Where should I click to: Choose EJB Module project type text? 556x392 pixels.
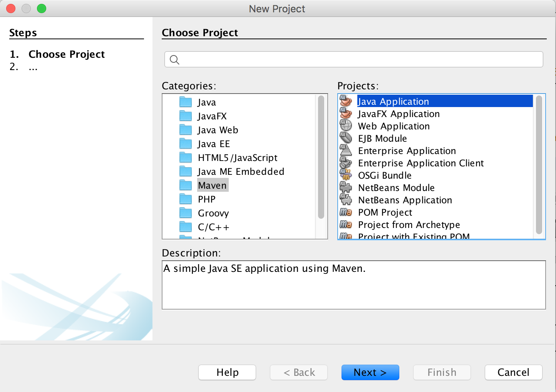[x=382, y=139]
